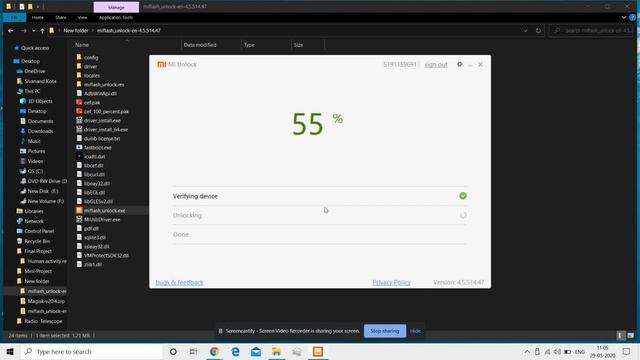Open the Mi Unlock settings gear
Image resolution: width=640 pixels, height=360 pixels.
tap(460, 64)
